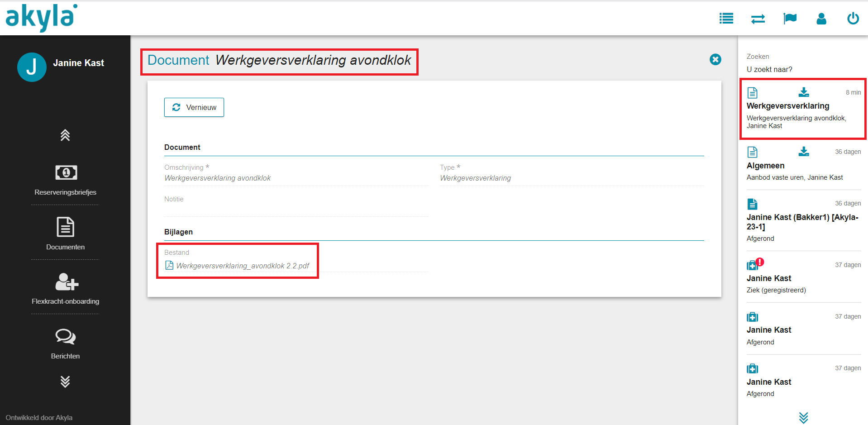Open Reserveringsbriefjes money icon
The image size is (868, 425).
tap(66, 172)
